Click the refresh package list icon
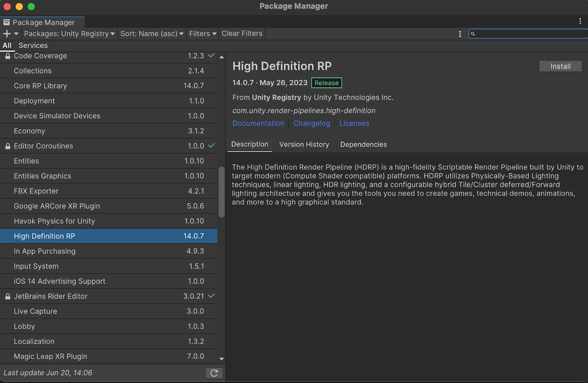The height and width of the screenshot is (383, 588). point(214,373)
